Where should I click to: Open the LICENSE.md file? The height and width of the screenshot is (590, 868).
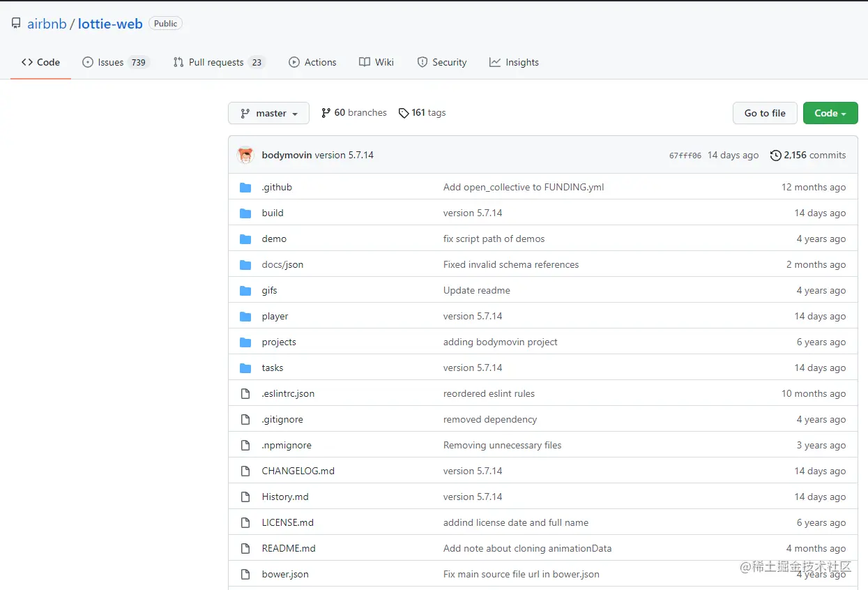[x=287, y=523]
